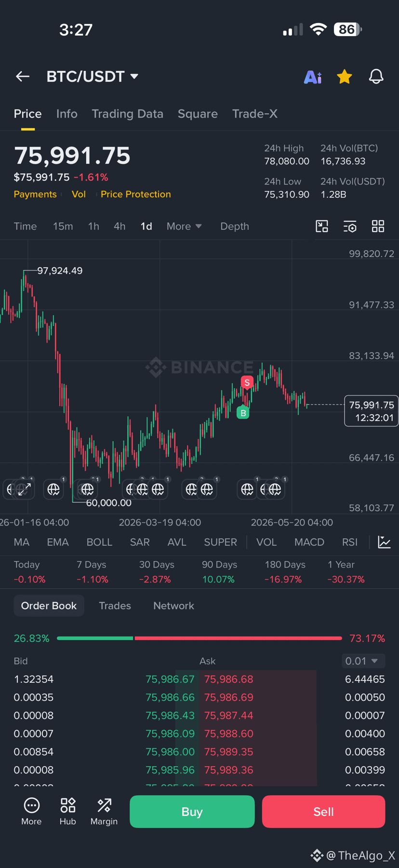Open the More menu icon
This screenshot has height=868, width=399.
(x=31, y=811)
